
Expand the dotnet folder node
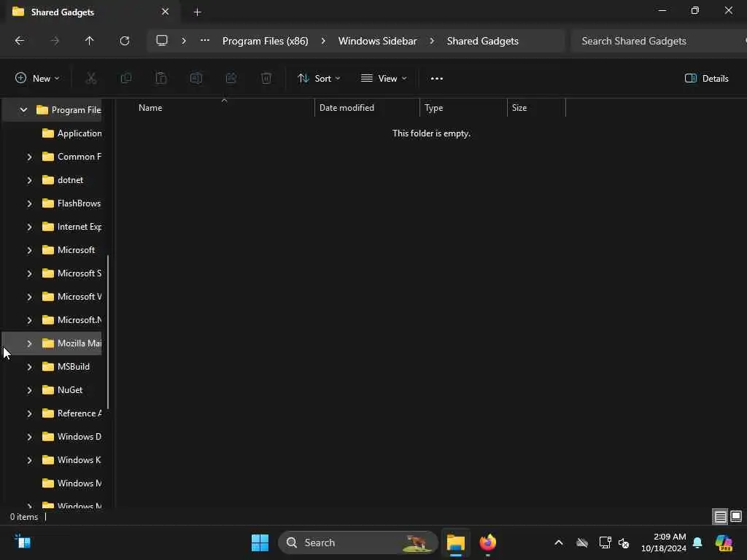point(29,180)
